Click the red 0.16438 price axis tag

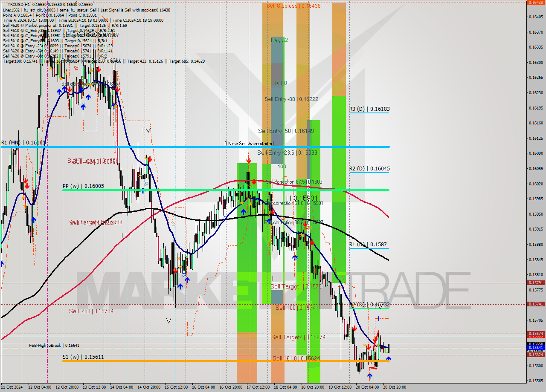coord(536,2)
